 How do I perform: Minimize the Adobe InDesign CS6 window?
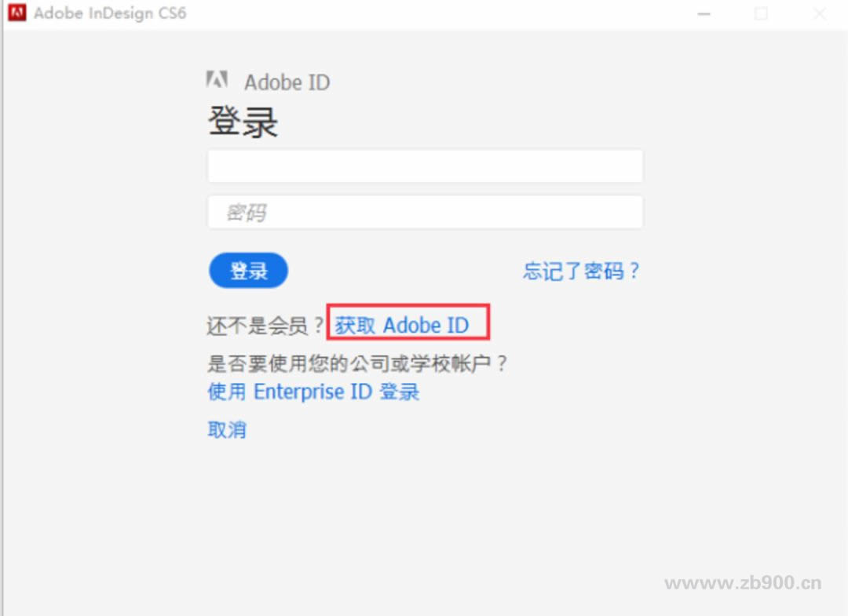pos(704,13)
